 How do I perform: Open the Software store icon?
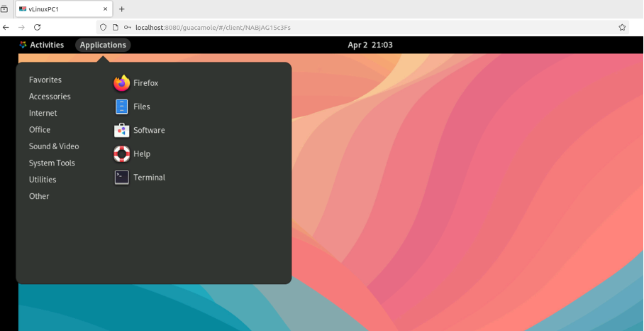(x=122, y=130)
